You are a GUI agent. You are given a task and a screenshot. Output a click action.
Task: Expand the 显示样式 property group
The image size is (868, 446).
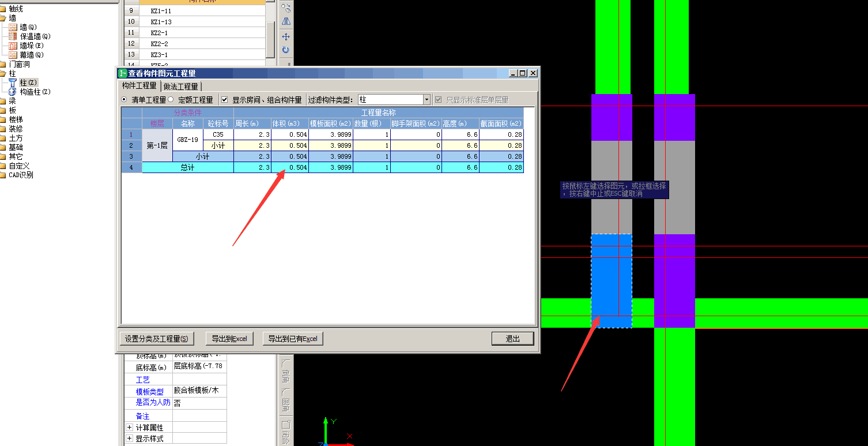tap(129, 438)
